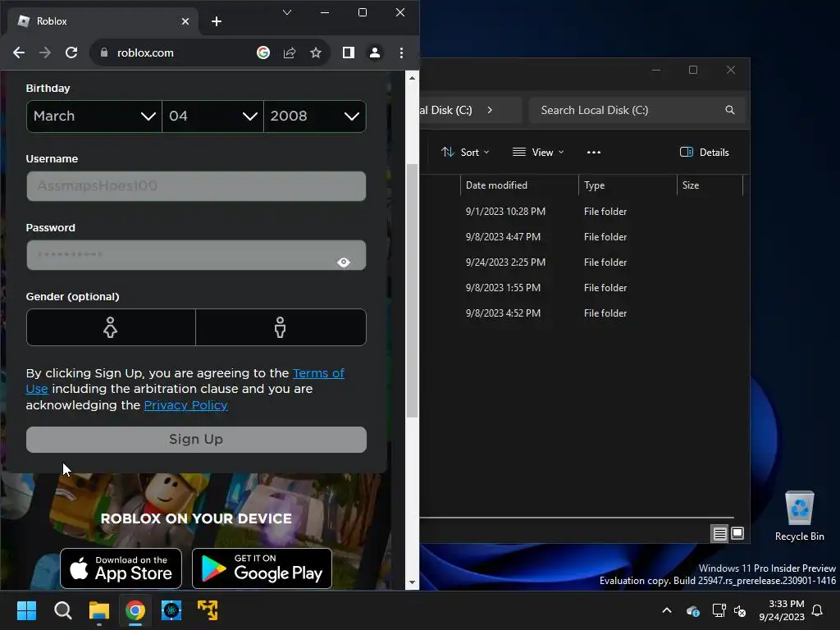This screenshot has width=840, height=630.
Task: Click the Search Local Disk (C:) box
Action: pyautogui.click(x=637, y=110)
